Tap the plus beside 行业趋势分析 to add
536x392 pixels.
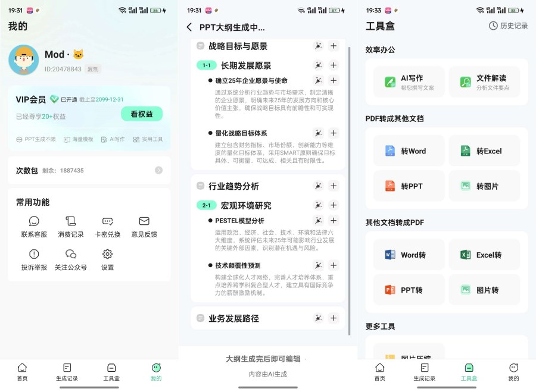tap(334, 186)
